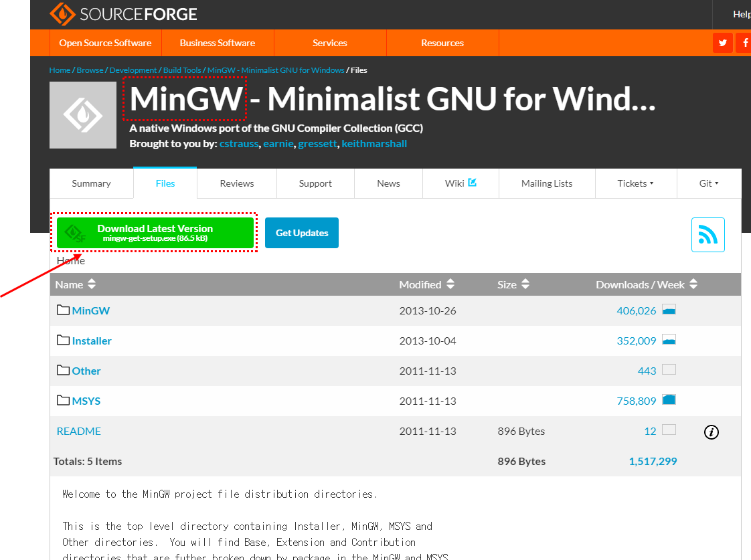This screenshot has width=751, height=560.
Task: Open the README file link
Action: point(79,432)
